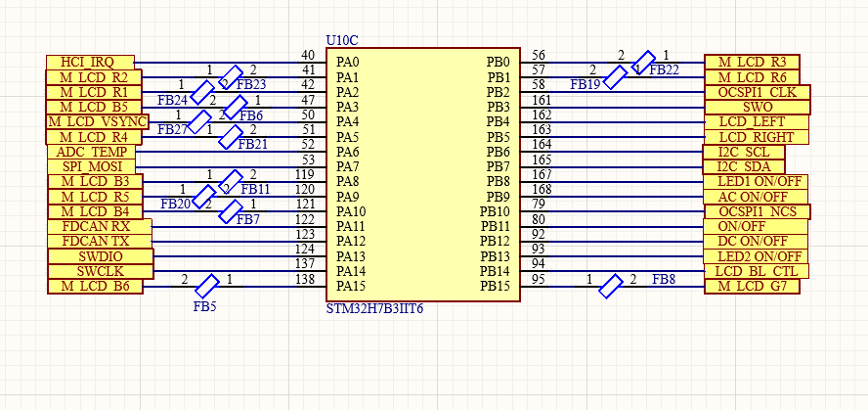Viewport: 868px width, 410px height.
Task: Click the PB10 pin label
Action: (x=495, y=211)
